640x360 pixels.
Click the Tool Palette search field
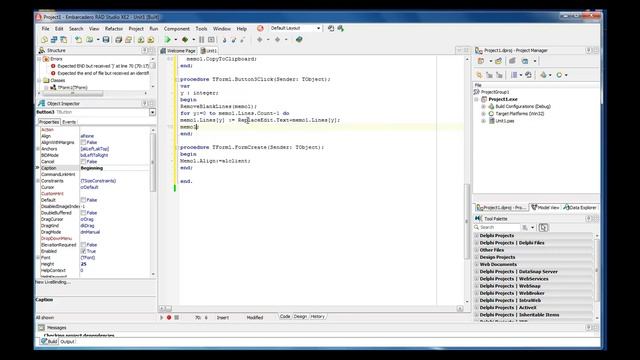point(497,227)
